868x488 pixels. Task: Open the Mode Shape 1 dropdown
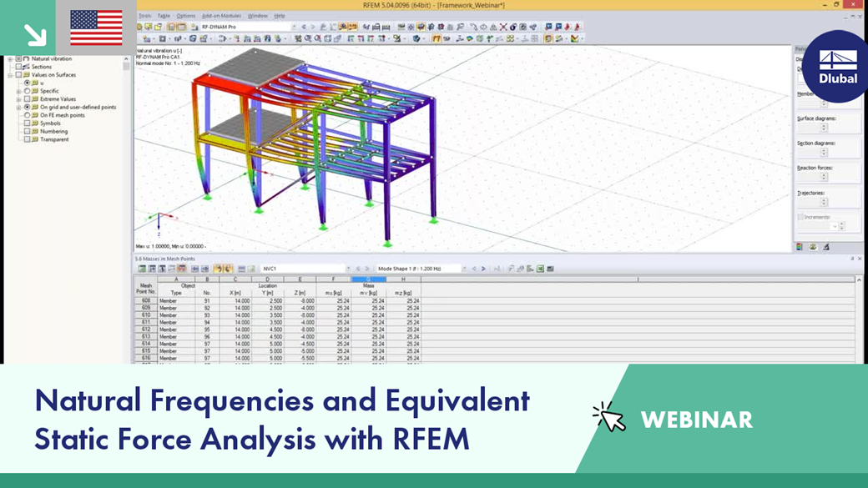coord(464,269)
